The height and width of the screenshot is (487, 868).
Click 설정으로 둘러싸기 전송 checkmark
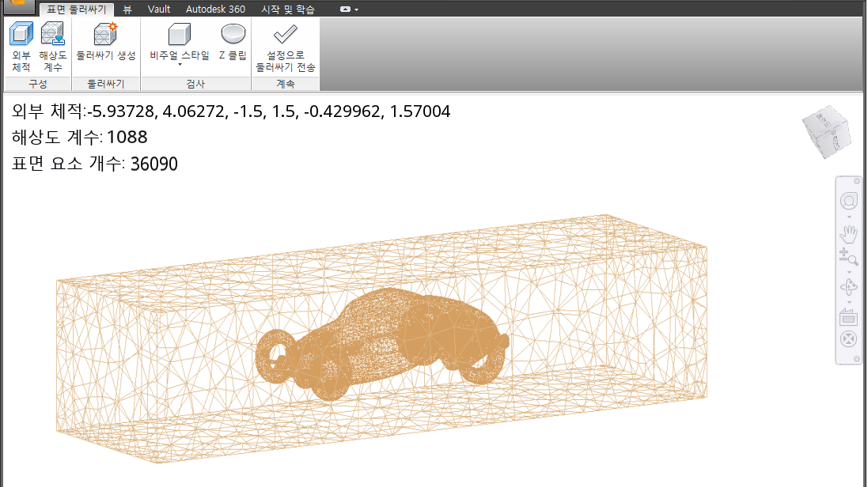coord(285,47)
